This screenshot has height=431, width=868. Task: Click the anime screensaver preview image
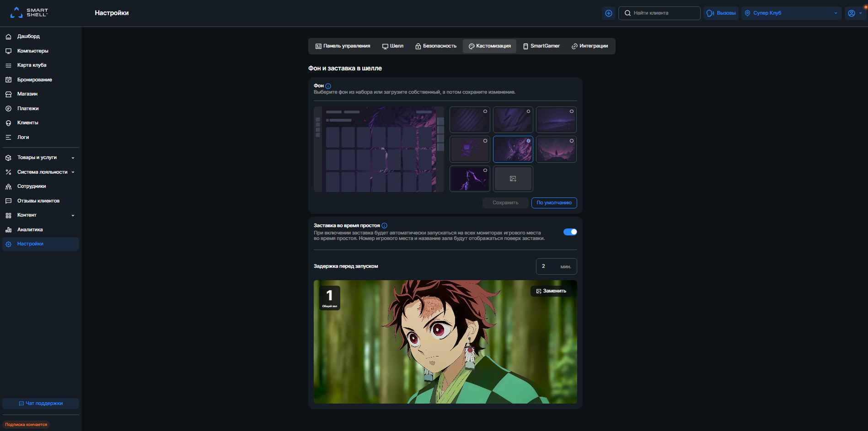(x=445, y=342)
